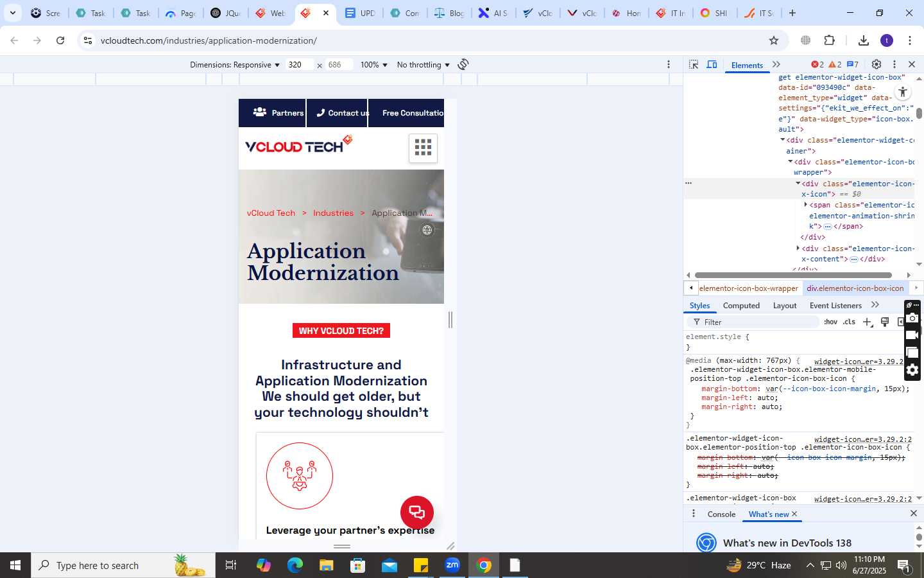Go to the vCloud Tech homepage logo

click(x=299, y=144)
